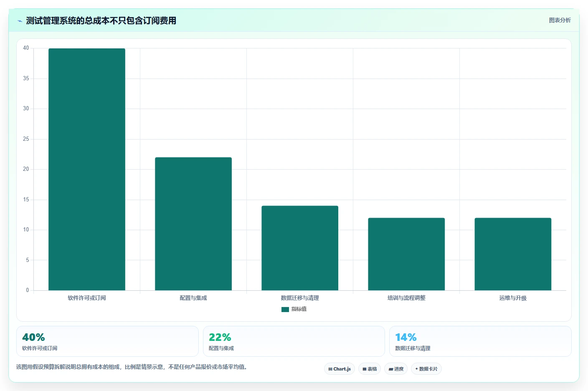Click the y-axis value 25
Image resolution: width=588 pixels, height=391 pixels.
coord(26,139)
